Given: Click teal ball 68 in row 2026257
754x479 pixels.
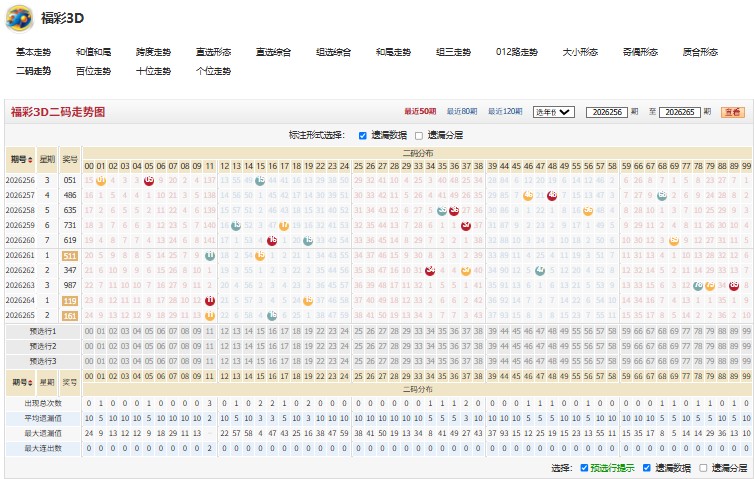Looking at the screenshot, I should [x=662, y=196].
